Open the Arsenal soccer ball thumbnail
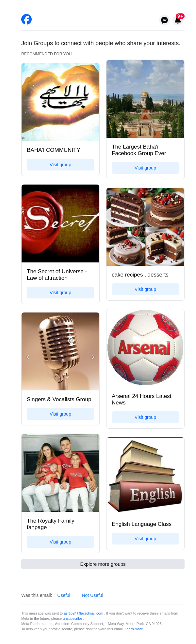 pyautogui.click(x=145, y=348)
